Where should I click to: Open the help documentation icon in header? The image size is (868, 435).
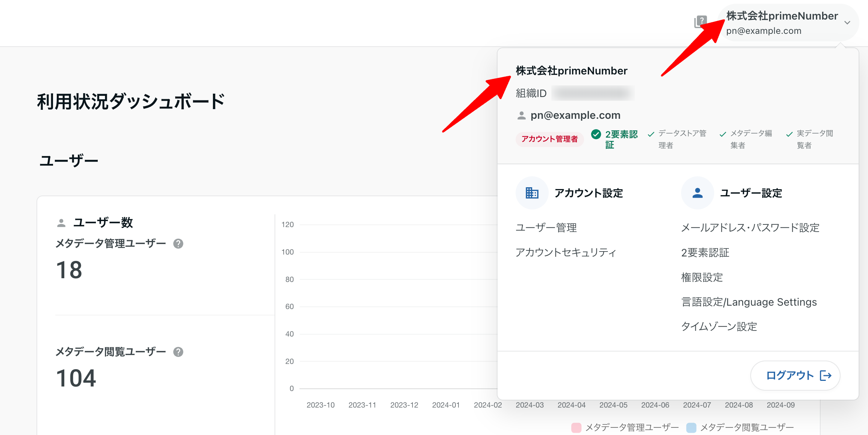pyautogui.click(x=701, y=22)
